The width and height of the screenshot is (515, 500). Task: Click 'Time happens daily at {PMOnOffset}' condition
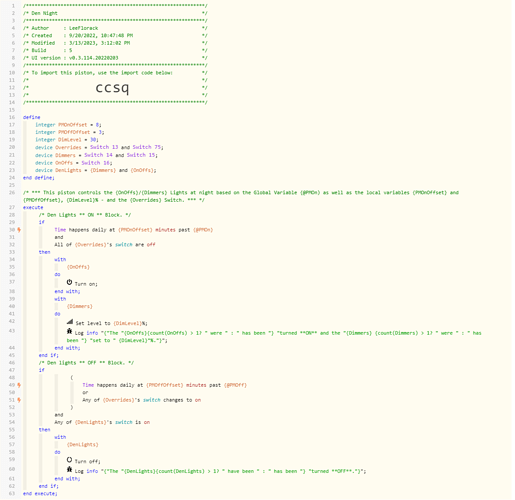coord(134,230)
